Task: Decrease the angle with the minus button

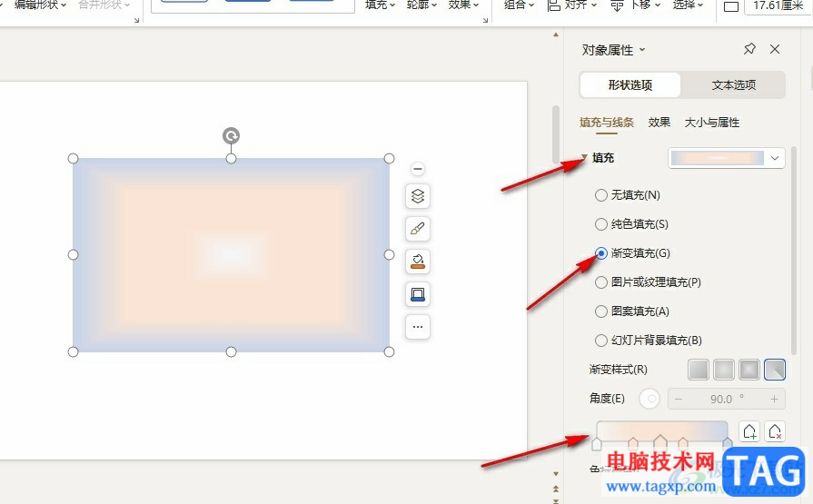Action: point(679,399)
